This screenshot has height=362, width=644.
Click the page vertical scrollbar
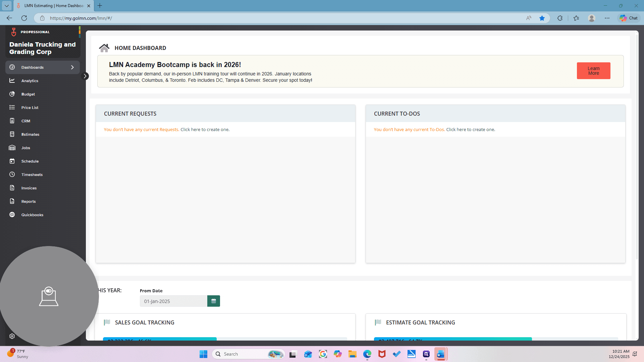[637, 147]
